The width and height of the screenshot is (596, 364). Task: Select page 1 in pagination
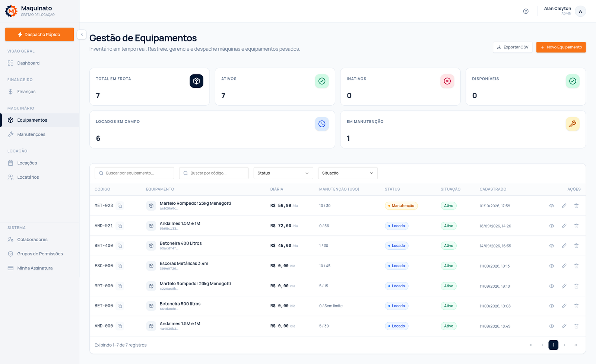point(554,345)
